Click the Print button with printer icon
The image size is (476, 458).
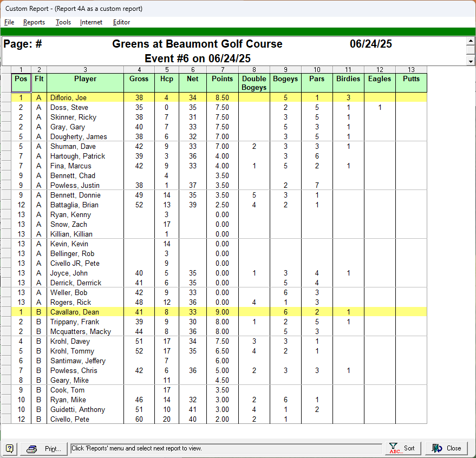click(x=47, y=448)
